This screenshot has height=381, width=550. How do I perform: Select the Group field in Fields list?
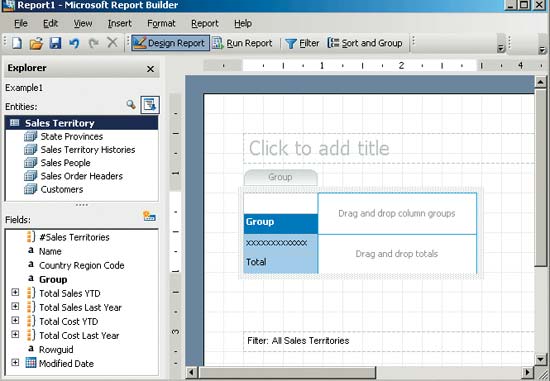[x=53, y=280]
